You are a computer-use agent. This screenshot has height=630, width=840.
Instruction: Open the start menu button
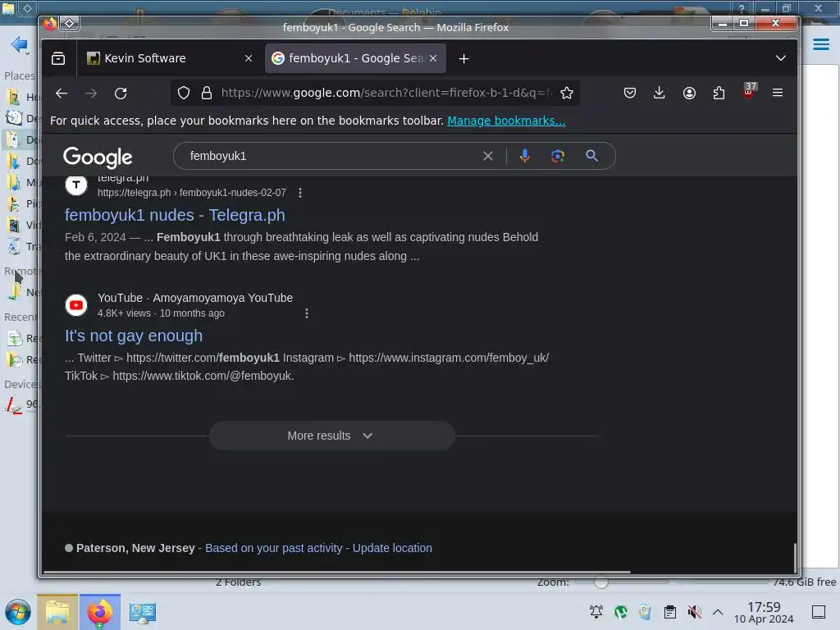coord(18,612)
